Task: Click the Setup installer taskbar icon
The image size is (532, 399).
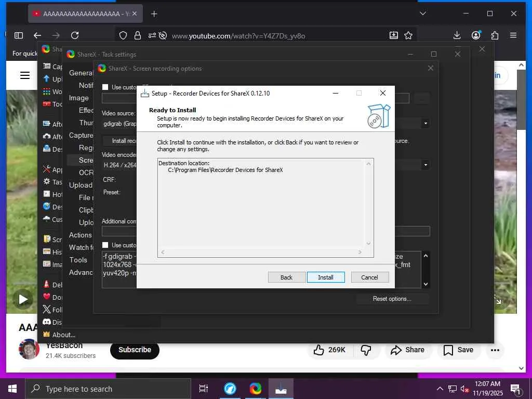Action: pos(281,389)
